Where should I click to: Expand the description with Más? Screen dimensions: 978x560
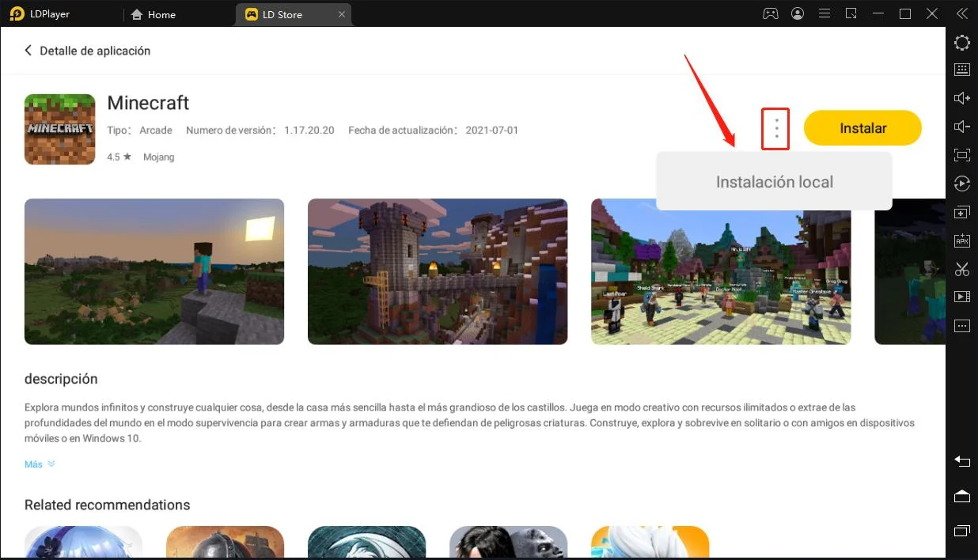point(40,464)
